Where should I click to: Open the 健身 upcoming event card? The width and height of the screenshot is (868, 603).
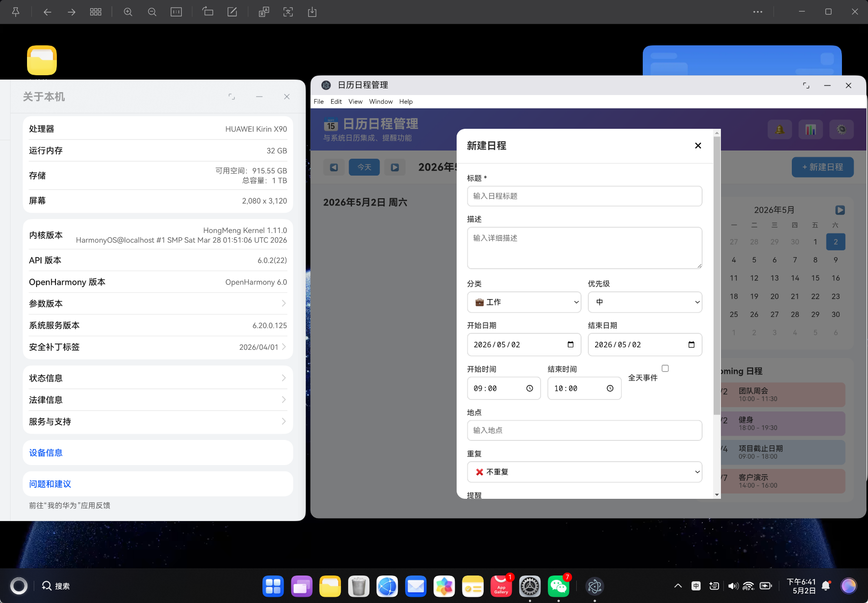[x=783, y=424]
